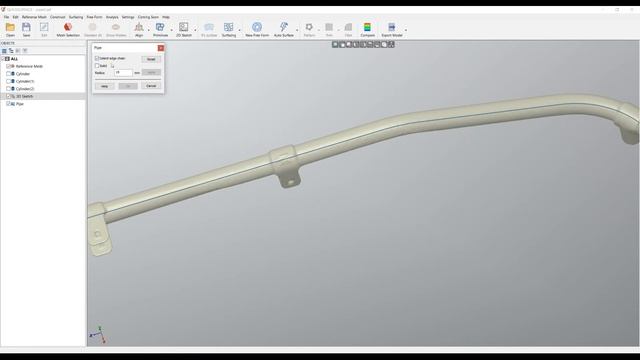Check the Cylinder object visibility box

[x=8, y=74]
